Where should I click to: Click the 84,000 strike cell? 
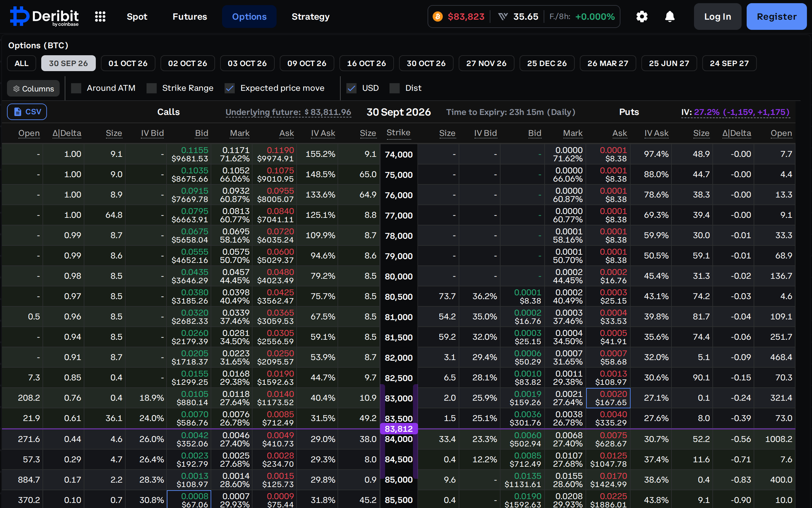pyautogui.click(x=399, y=439)
